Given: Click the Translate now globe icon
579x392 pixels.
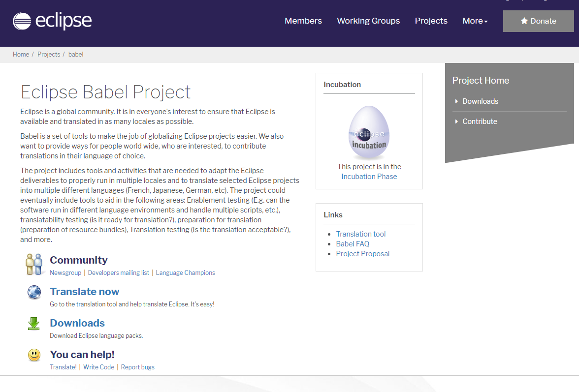Looking at the screenshot, I should 34,292.
